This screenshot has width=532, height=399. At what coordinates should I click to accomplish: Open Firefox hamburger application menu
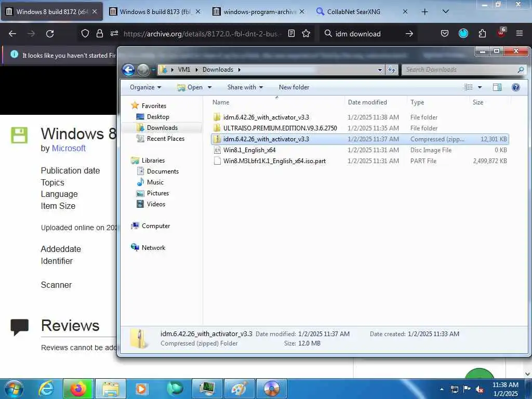pyautogui.click(x=520, y=33)
